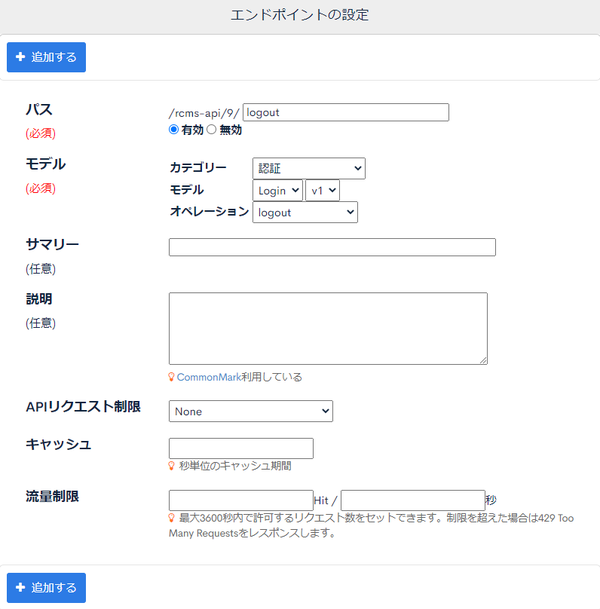
Task: Click the /rcms-api/9/ path prefix text
Action: pos(204,113)
